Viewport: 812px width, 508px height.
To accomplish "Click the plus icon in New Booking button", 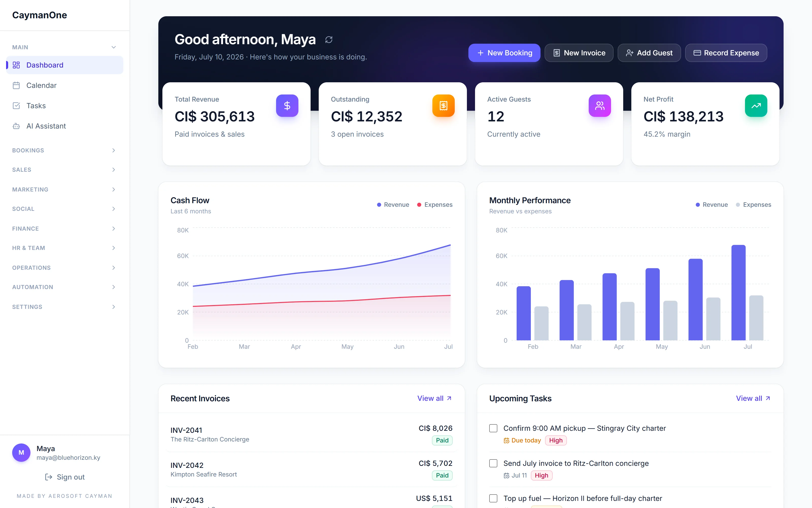I will [x=481, y=53].
